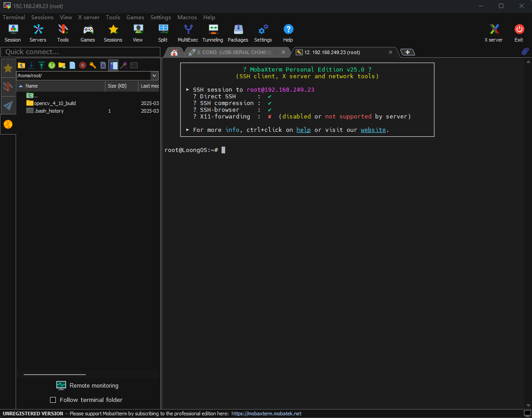Screen dimensions: 532x418
Task: Start the X server icon
Action: click(494, 33)
